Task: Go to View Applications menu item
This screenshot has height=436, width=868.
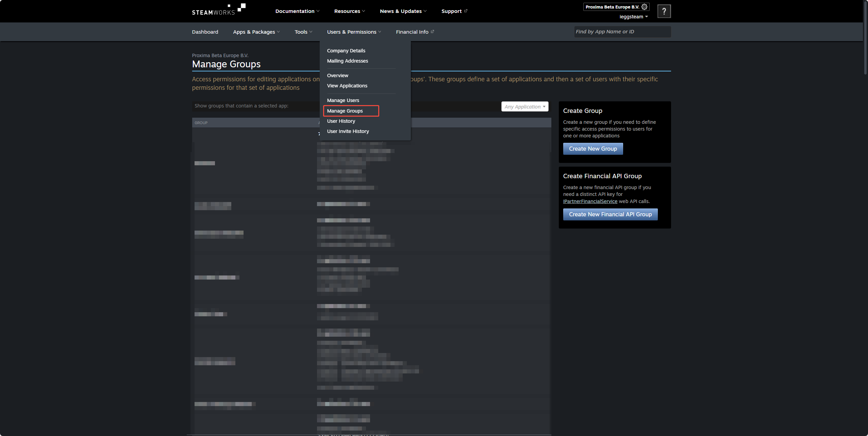Action: point(347,86)
